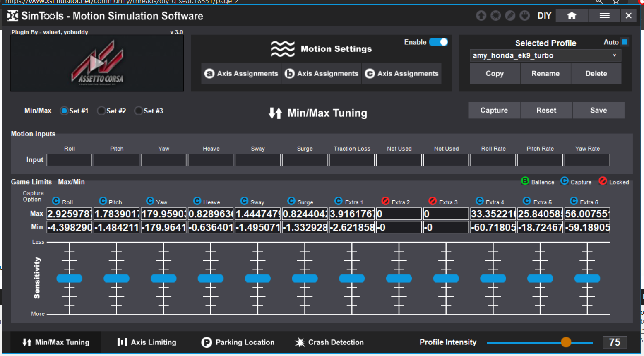Open the Axis Limiting tab
This screenshot has width=644, height=356.
tap(147, 342)
